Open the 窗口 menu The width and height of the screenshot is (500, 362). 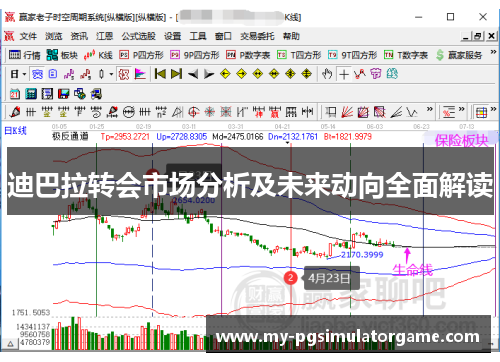(x=223, y=36)
